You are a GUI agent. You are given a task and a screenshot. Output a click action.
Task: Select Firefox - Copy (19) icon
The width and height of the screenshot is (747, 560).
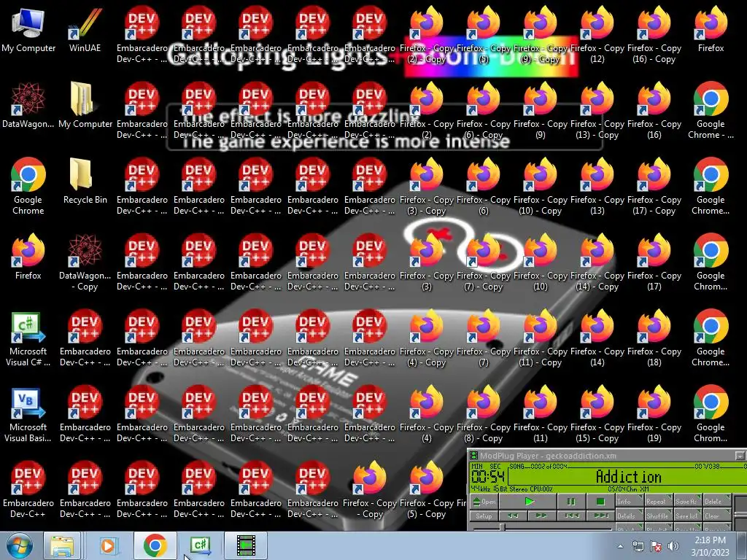[654, 414]
